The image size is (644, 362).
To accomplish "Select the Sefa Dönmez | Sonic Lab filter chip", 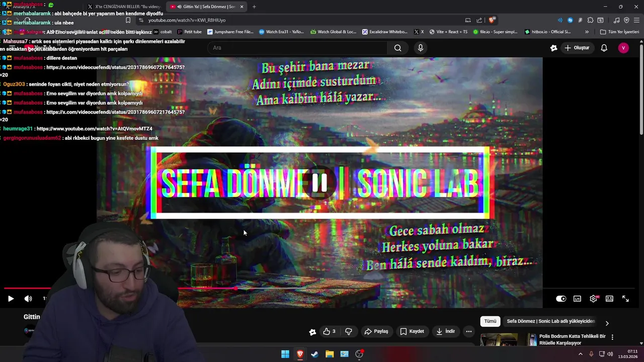I will click(x=550, y=321).
